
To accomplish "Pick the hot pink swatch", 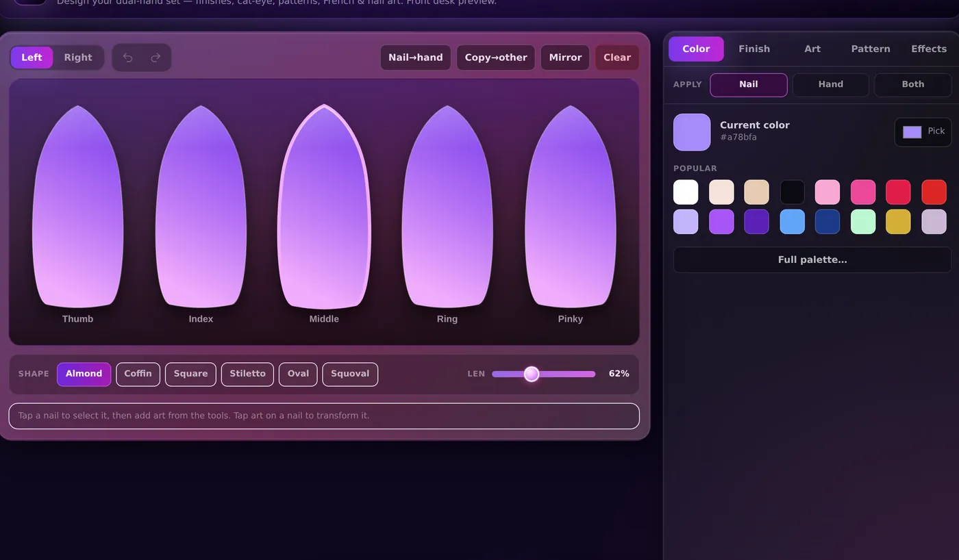I will pos(863,192).
